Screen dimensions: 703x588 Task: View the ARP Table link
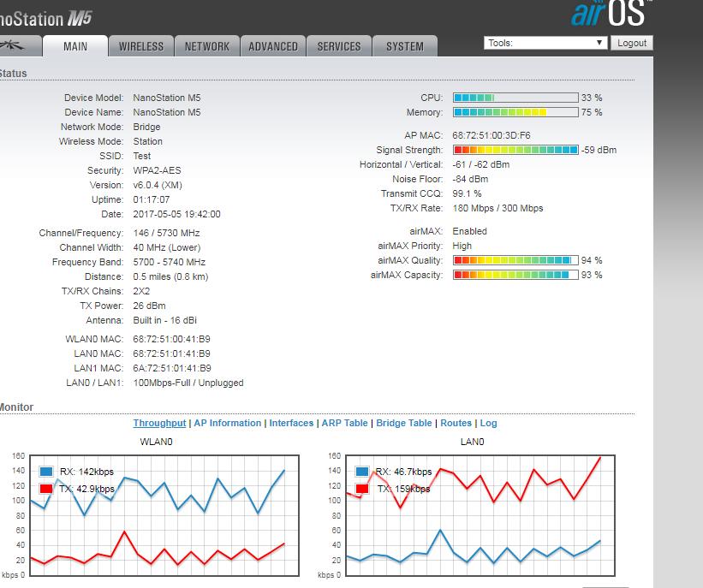[344, 423]
